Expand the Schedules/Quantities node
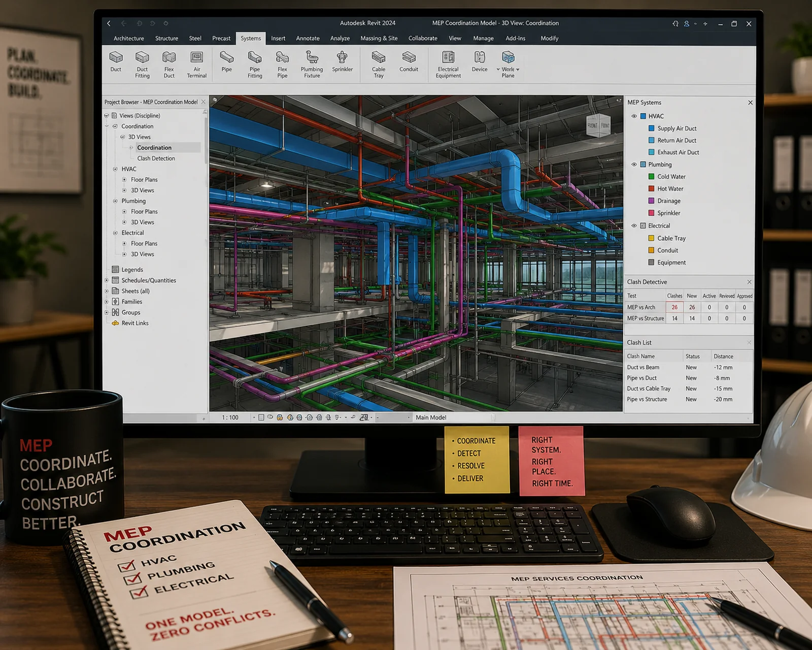This screenshot has width=812, height=650. [x=107, y=280]
